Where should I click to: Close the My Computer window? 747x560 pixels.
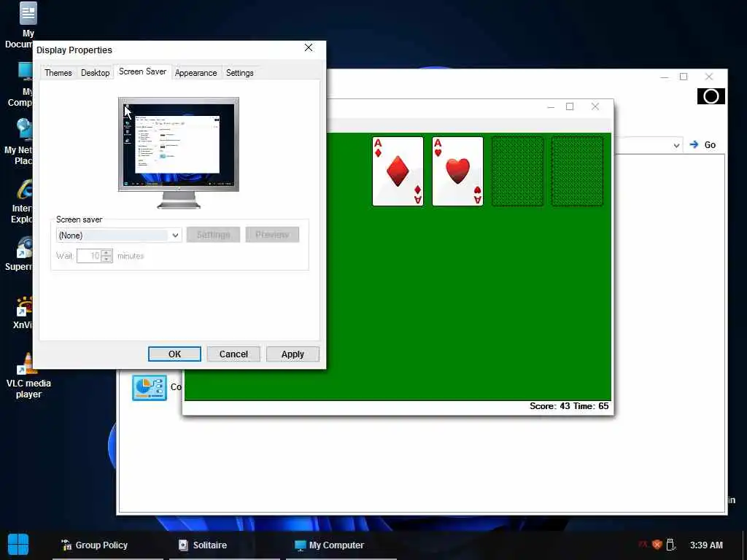(709, 77)
